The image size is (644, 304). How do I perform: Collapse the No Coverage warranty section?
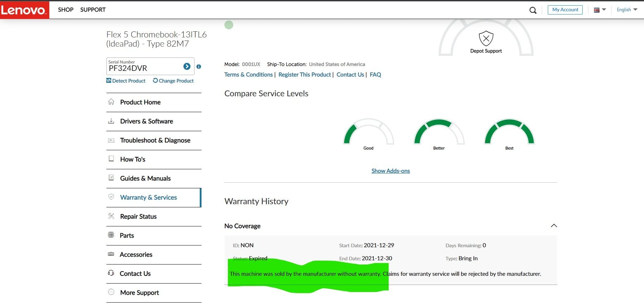coord(554,226)
